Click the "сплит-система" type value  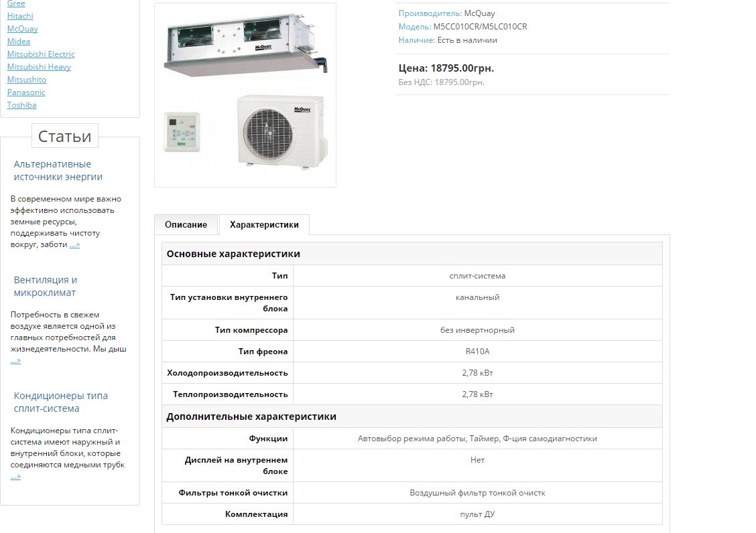point(477,276)
